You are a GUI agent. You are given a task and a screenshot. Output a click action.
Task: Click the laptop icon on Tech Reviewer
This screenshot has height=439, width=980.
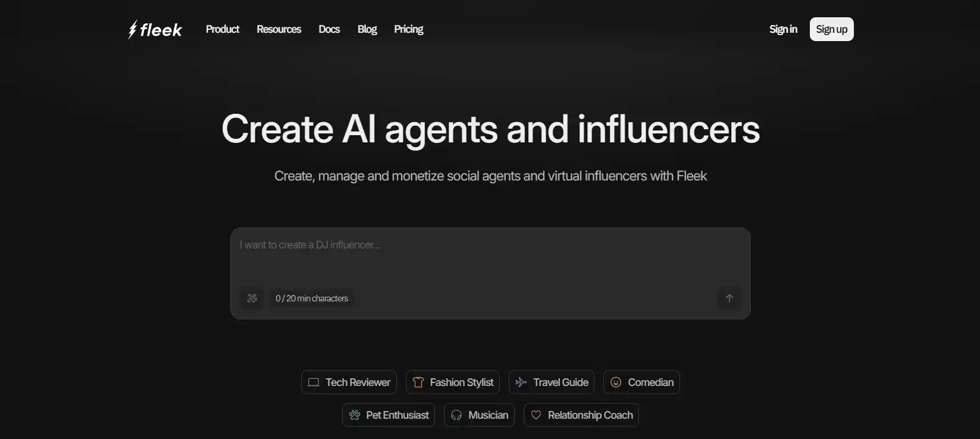click(314, 382)
